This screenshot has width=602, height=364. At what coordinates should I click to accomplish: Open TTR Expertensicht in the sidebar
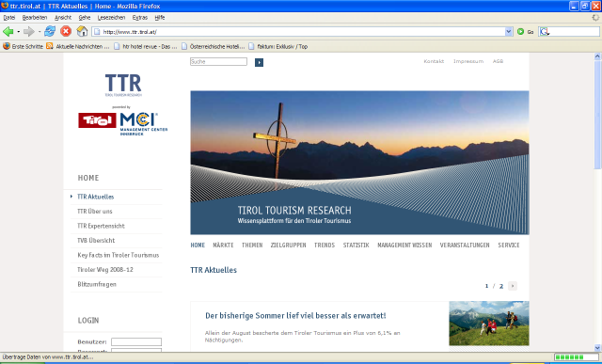101,226
